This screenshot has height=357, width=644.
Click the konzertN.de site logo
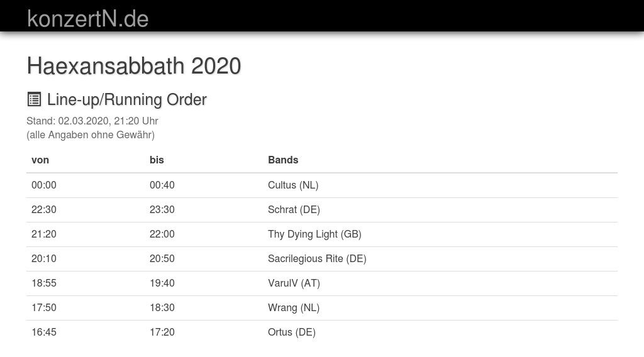coord(87,19)
